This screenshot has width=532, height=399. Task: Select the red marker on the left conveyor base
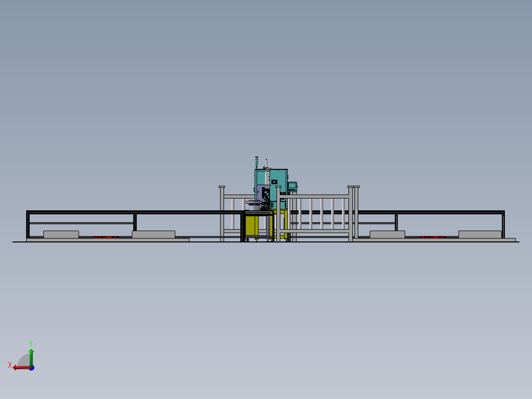coord(106,237)
